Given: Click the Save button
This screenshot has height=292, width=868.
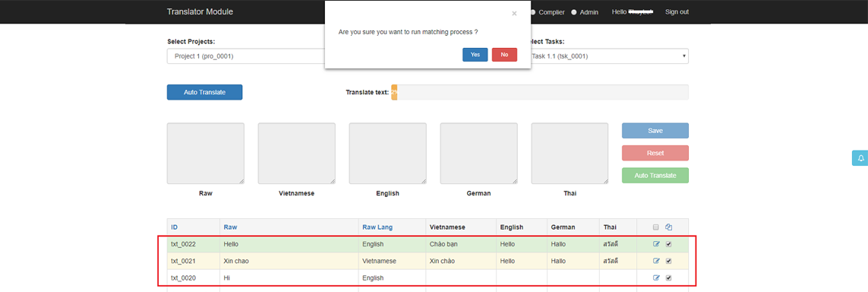Looking at the screenshot, I should tap(655, 131).
